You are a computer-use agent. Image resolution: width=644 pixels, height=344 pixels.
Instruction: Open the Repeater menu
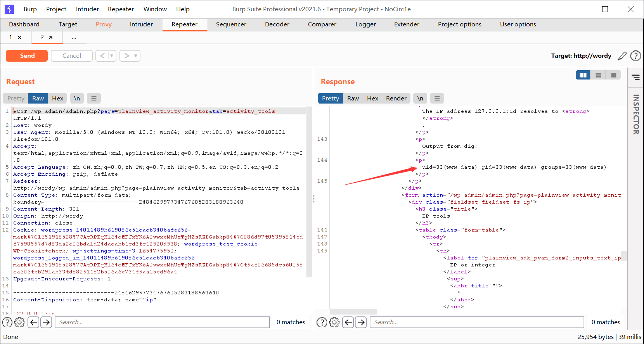(121, 9)
